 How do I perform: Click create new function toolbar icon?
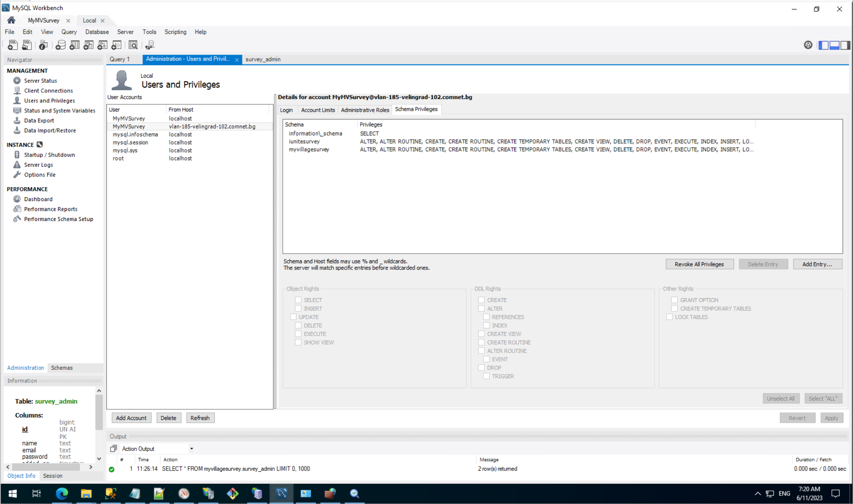tap(116, 45)
